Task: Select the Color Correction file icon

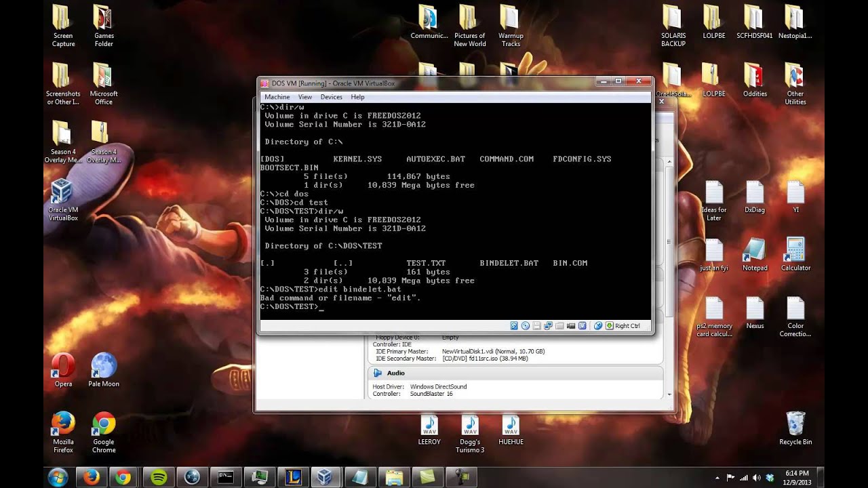Action: click(795, 317)
